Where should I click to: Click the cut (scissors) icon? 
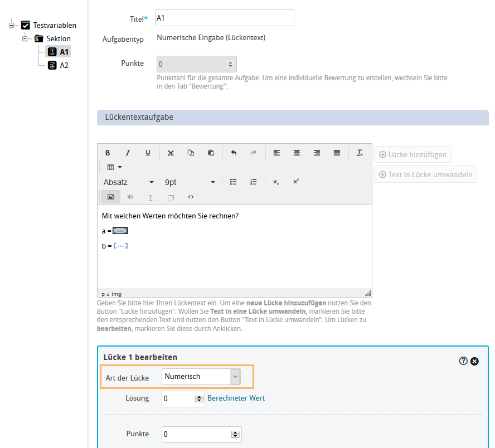pyautogui.click(x=171, y=153)
